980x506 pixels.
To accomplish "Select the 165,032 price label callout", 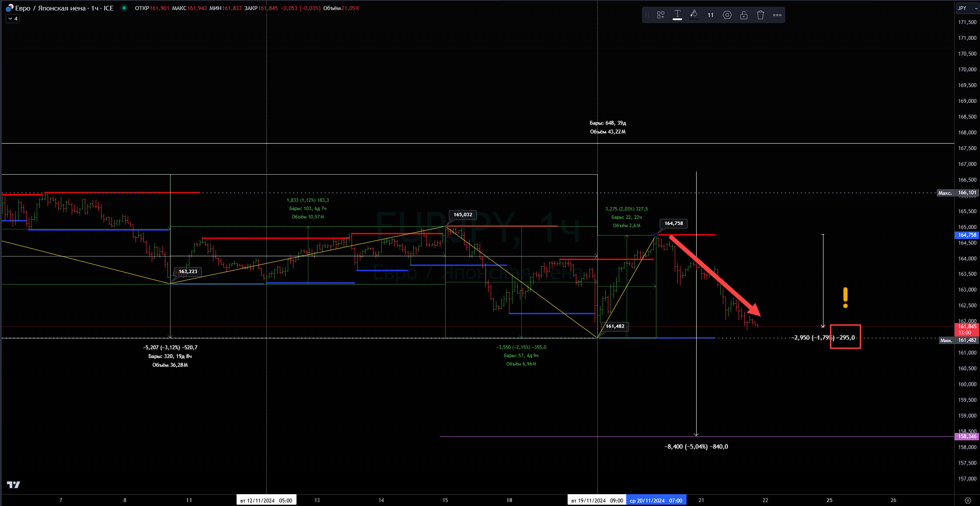I will pyautogui.click(x=463, y=215).
